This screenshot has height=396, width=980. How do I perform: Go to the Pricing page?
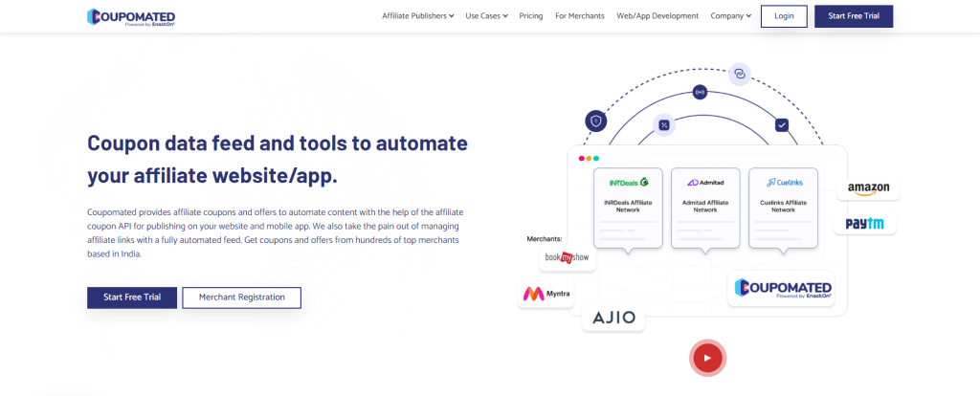pos(531,16)
